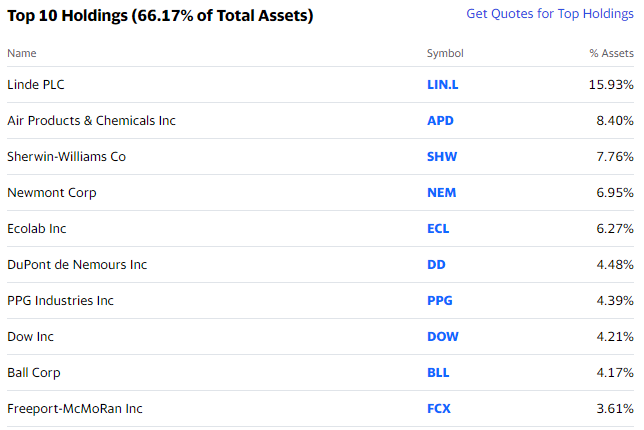The width and height of the screenshot is (644, 430).
Task: Open the DD ticker link
Action: pyautogui.click(x=436, y=264)
